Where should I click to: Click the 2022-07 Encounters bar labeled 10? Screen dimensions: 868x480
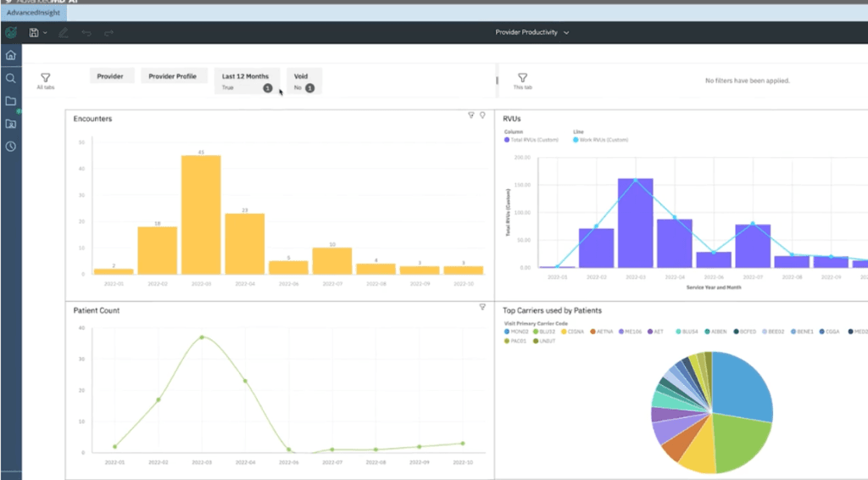(332, 260)
